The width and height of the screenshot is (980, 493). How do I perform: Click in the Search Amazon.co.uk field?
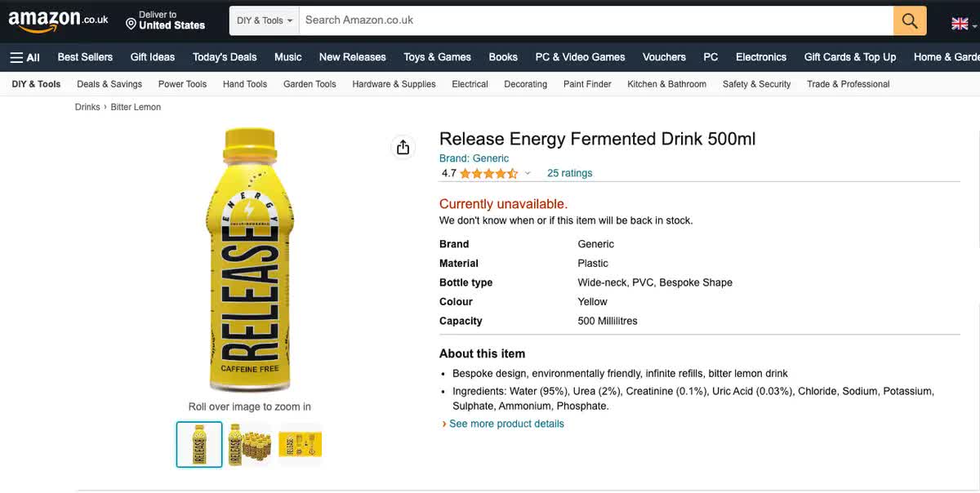(x=596, y=20)
